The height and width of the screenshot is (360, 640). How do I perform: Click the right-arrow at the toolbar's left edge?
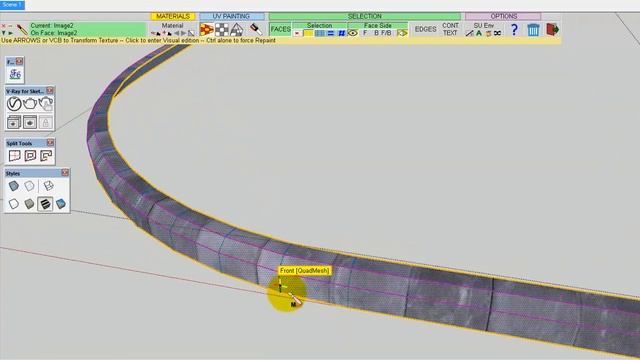[x=11, y=33]
